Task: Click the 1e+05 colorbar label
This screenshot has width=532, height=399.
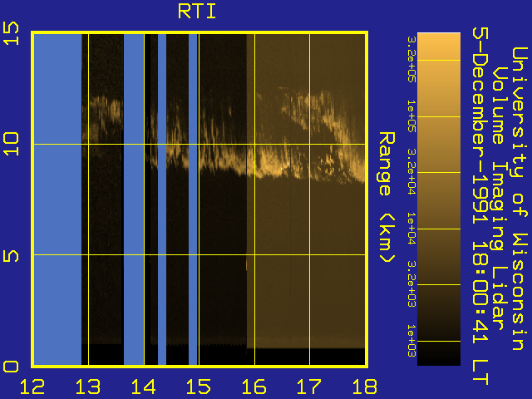Action: [x=411, y=116]
